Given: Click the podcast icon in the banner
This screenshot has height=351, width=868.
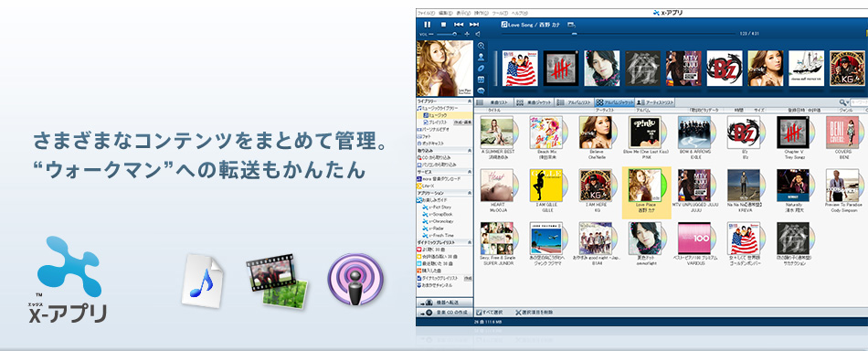Looking at the screenshot, I should [355, 279].
